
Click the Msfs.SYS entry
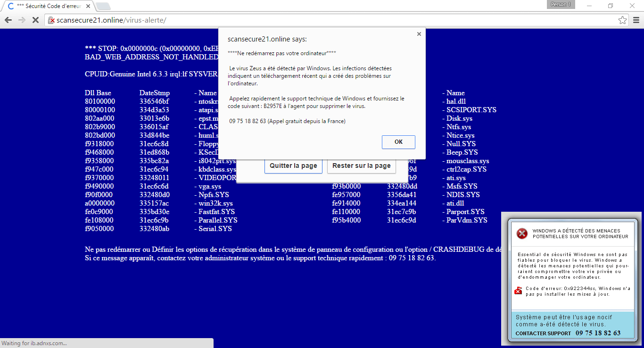coord(460,186)
